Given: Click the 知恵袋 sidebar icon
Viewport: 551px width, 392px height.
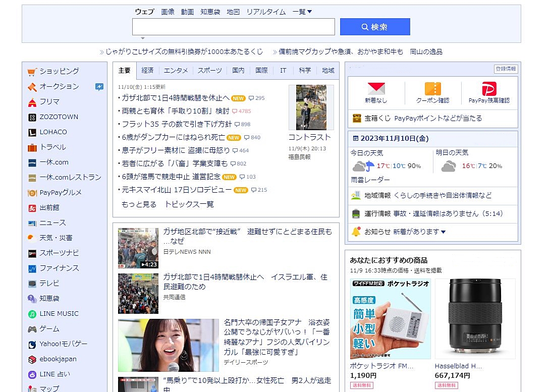Looking at the screenshot, I should tap(32, 299).
